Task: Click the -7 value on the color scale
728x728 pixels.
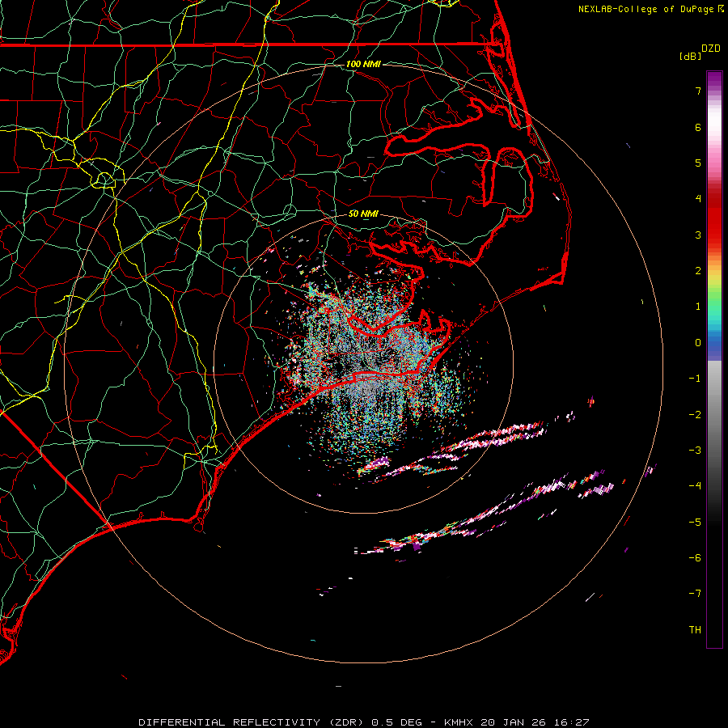Action: pos(695,594)
